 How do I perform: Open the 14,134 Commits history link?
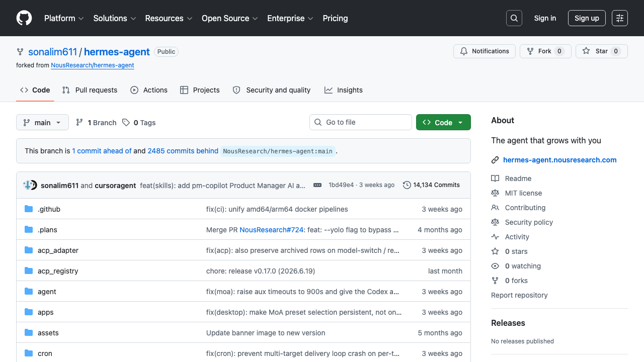coord(432,185)
